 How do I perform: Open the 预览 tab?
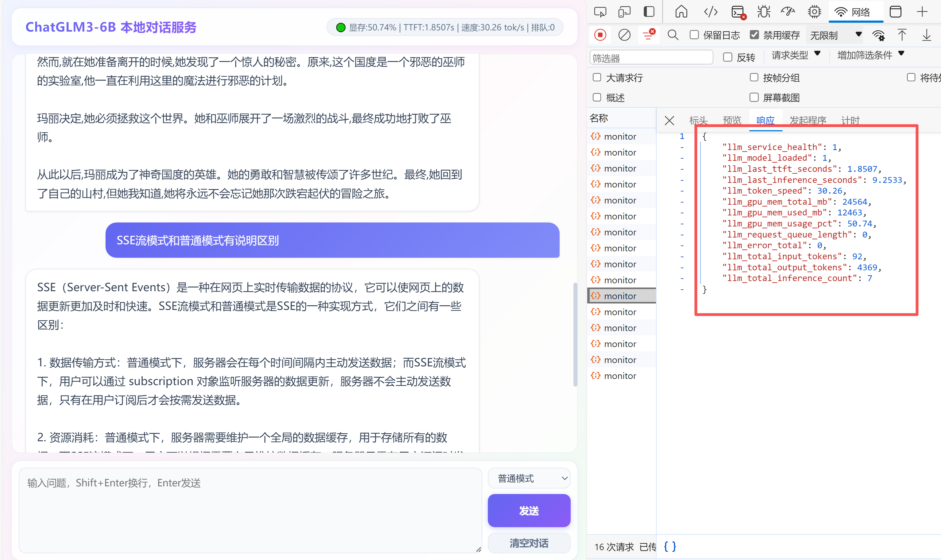(x=732, y=121)
